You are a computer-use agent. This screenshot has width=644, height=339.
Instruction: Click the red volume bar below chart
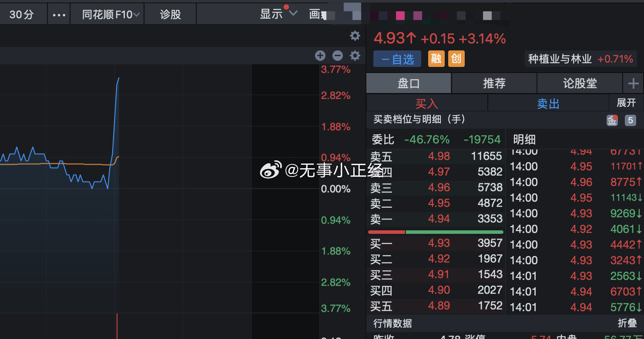tap(117, 326)
